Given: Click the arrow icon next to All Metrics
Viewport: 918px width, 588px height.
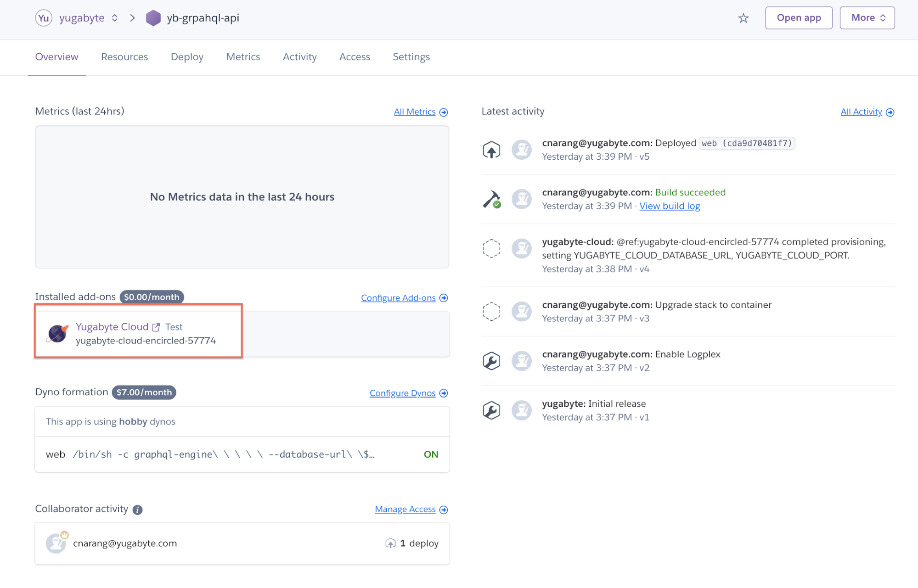Looking at the screenshot, I should pos(444,112).
